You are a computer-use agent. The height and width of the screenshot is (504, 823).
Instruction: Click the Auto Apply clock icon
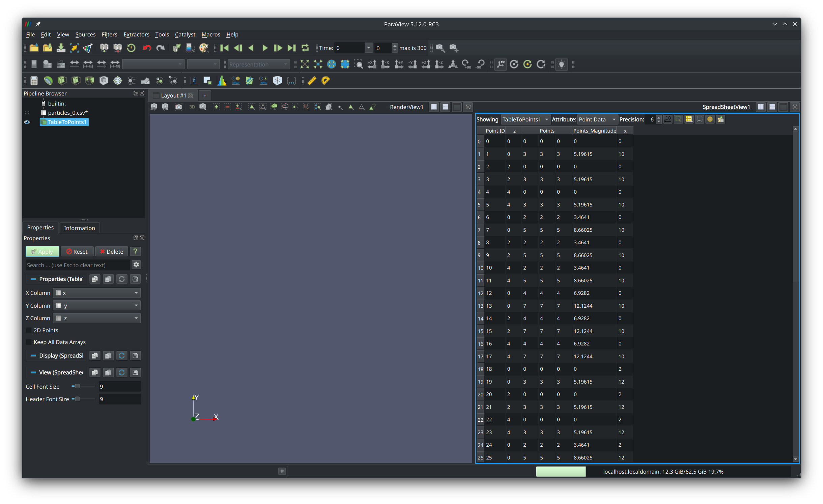click(131, 48)
